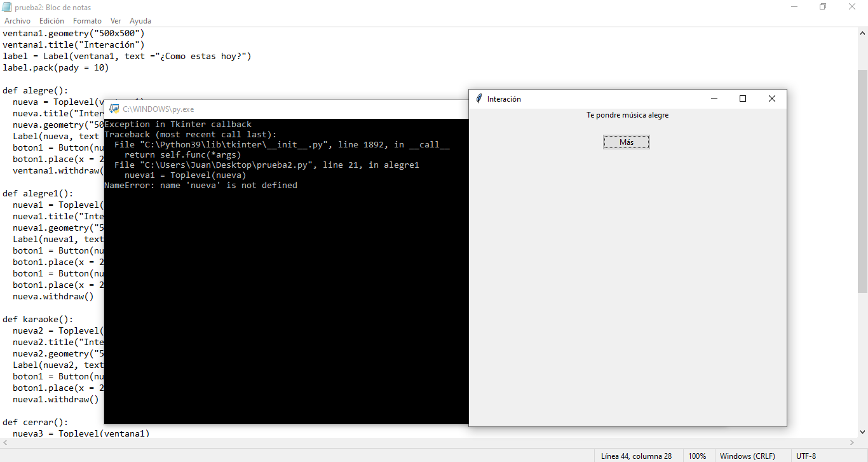The width and height of the screenshot is (868, 462).
Task: Open the Edición menu
Action: pyautogui.click(x=51, y=21)
